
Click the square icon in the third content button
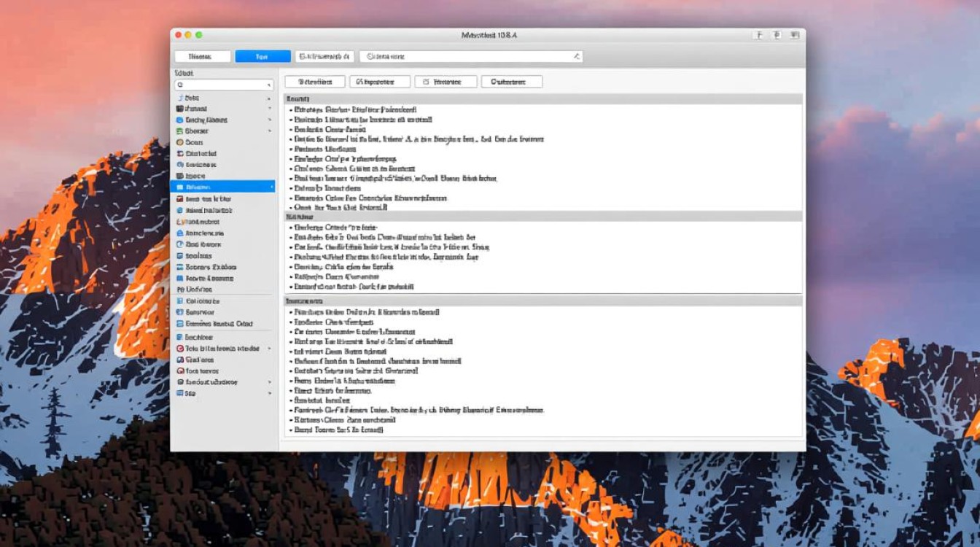pos(427,82)
